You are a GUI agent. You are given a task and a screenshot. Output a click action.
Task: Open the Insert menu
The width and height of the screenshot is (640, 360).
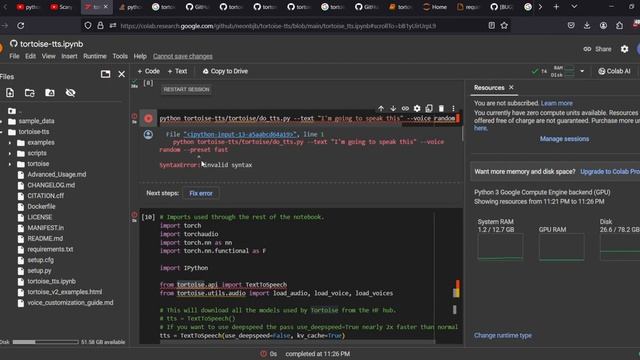pos(69,56)
